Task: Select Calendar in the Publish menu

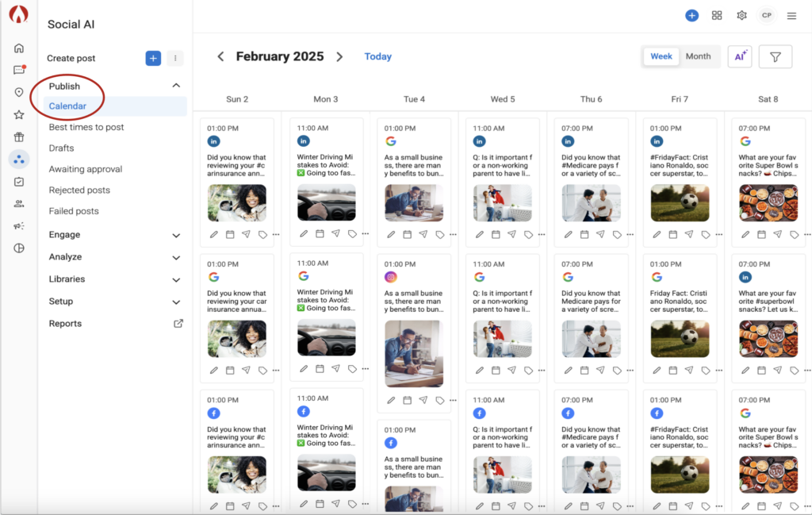Action: click(x=115, y=106)
